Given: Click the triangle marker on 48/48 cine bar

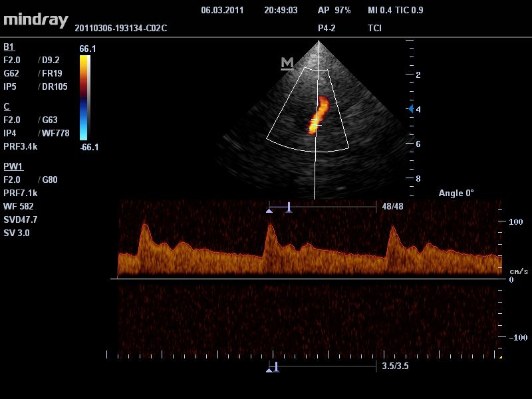Looking at the screenshot, I should pyautogui.click(x=269, y=210).
